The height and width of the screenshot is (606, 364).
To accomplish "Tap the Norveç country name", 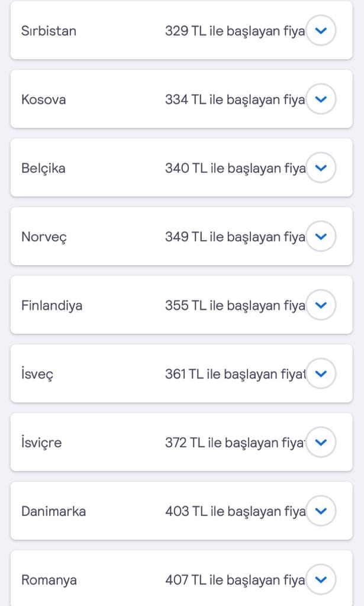I will tap(44, 237).
